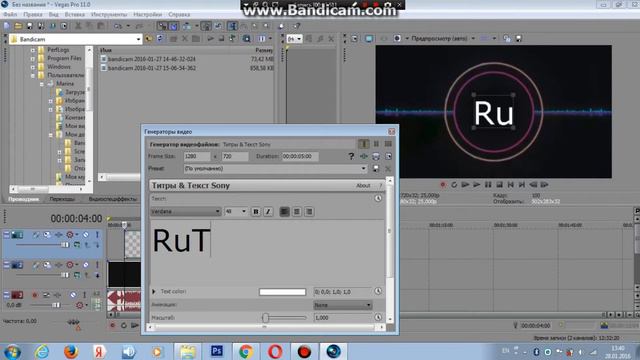Click the Save project icon
Viewport: 640px width, 360px height.
tap(29, 26)
